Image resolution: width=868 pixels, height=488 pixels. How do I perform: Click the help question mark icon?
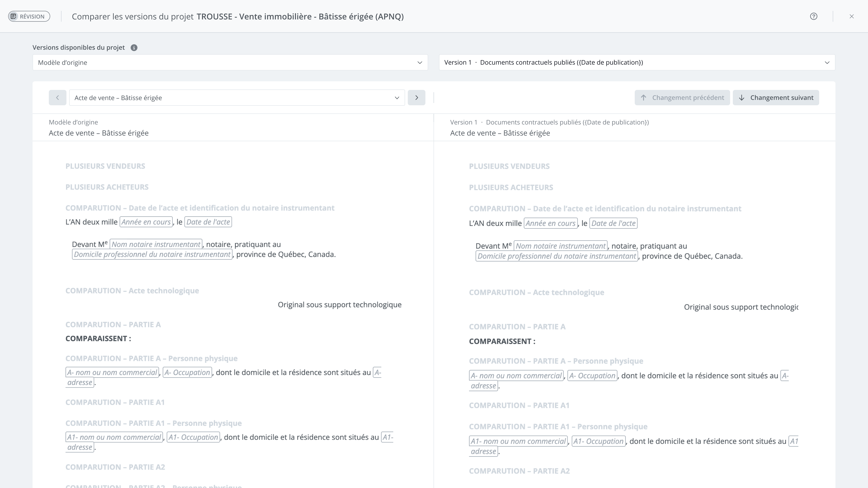[814, 16]
